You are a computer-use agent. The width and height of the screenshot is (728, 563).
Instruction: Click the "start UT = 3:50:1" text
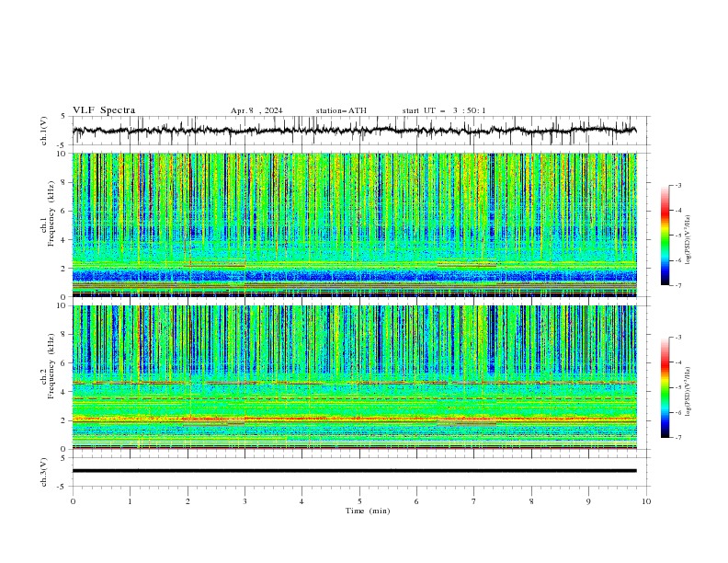point(444,110)
